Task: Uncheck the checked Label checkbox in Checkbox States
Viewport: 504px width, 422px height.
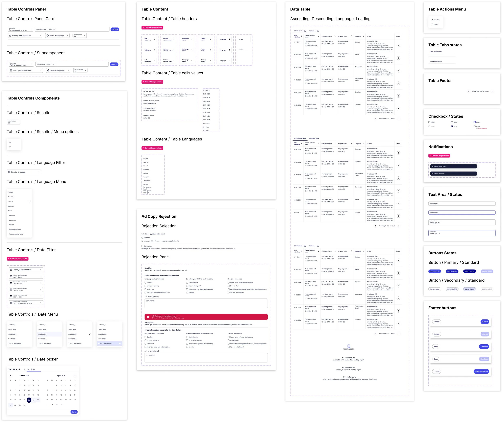Action: point(452,126)
